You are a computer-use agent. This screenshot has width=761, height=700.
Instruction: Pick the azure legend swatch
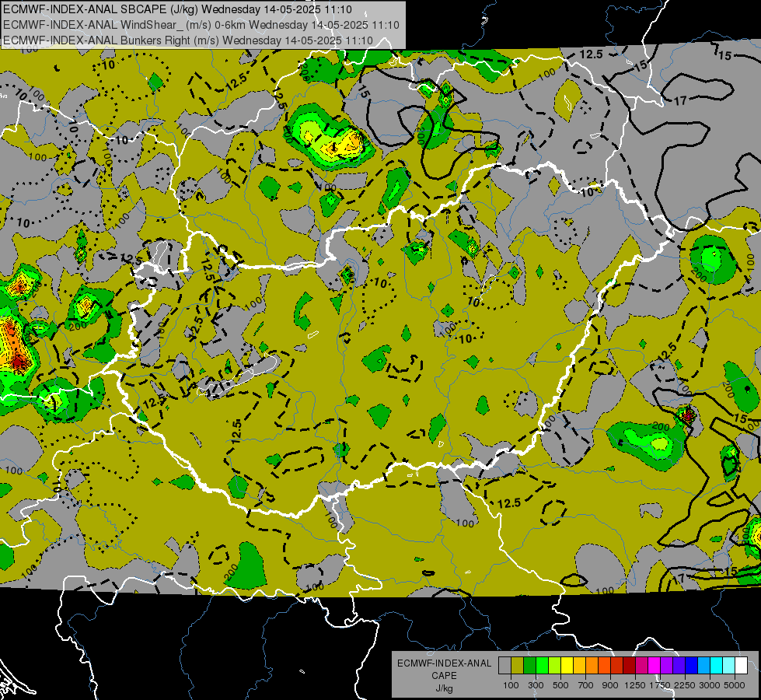(x=704, y=665)
